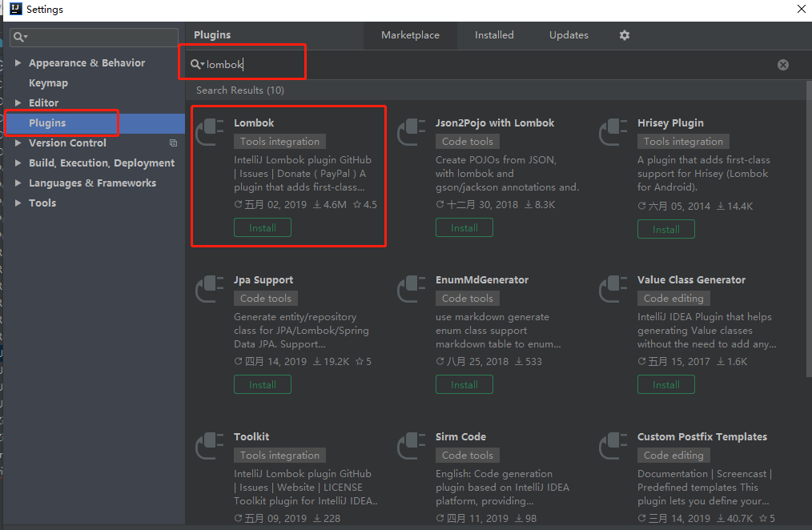Close the Settings window
Viewport: 812px width, 530px height.
point(801,9)
